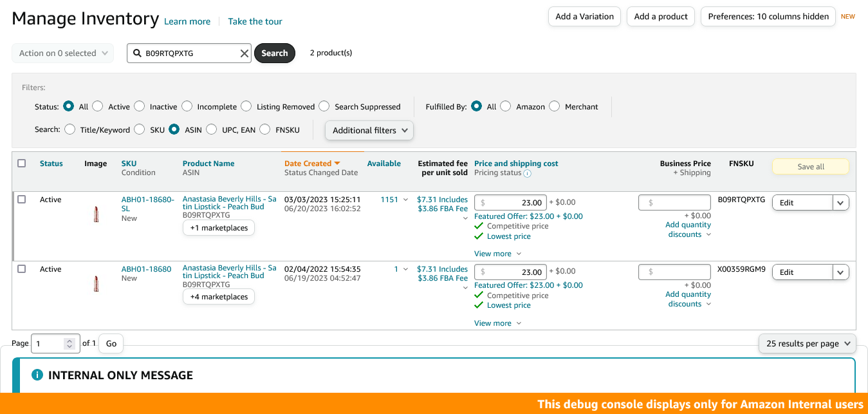This screenshot has width=868, height=414.
Task: Expand Add quantity discounts in the ABH01-18680-SL row
Action: pyautogui.click(x=688, y=230)
